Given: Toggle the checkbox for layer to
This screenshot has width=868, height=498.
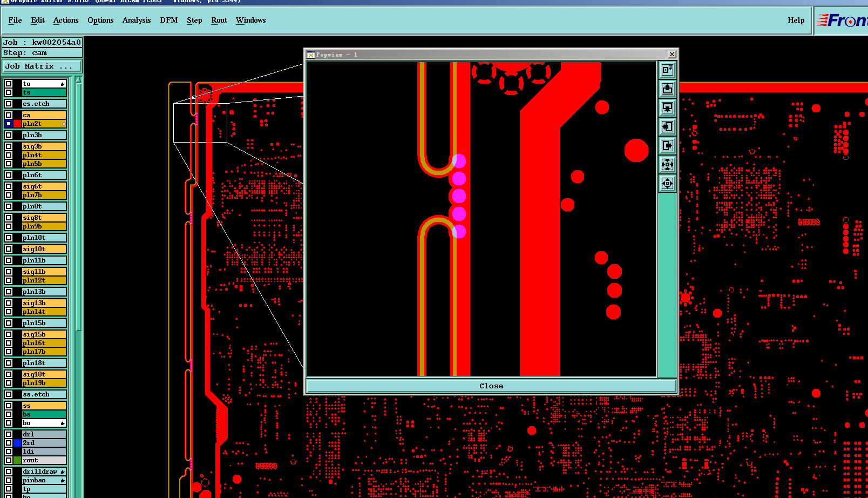Looking at the screenshot, I should pyautogui.click(x=9, y=84).
